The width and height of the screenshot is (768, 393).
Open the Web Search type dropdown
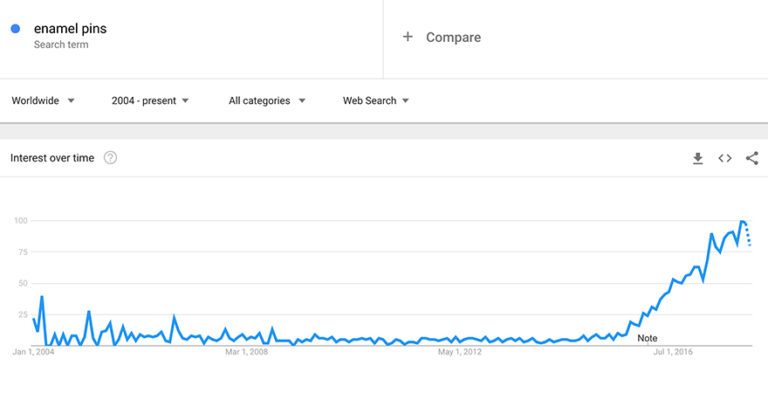tap(376, 100)
